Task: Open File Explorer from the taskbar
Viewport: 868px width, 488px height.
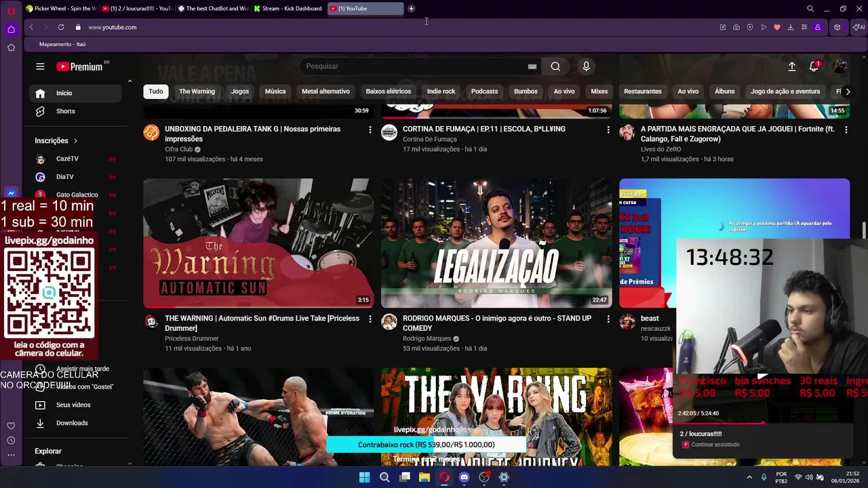Action: [425, 477]
